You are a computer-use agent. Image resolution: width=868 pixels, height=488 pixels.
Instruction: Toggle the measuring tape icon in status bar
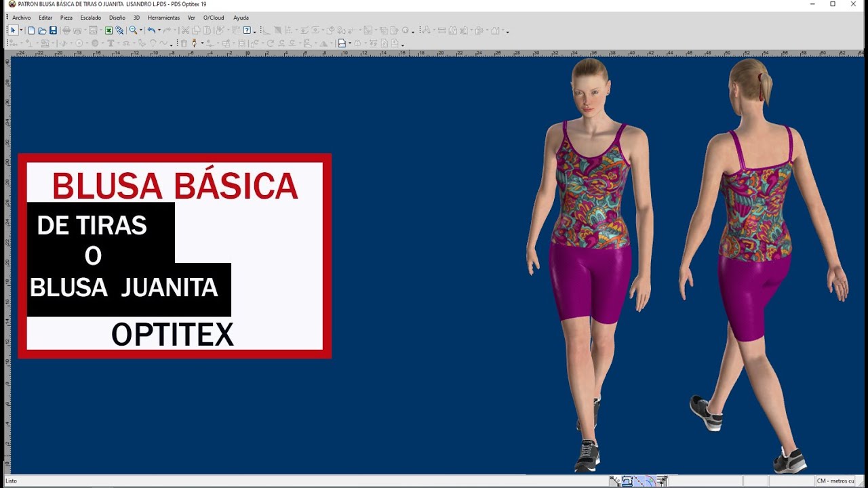[x=615, y=481]
